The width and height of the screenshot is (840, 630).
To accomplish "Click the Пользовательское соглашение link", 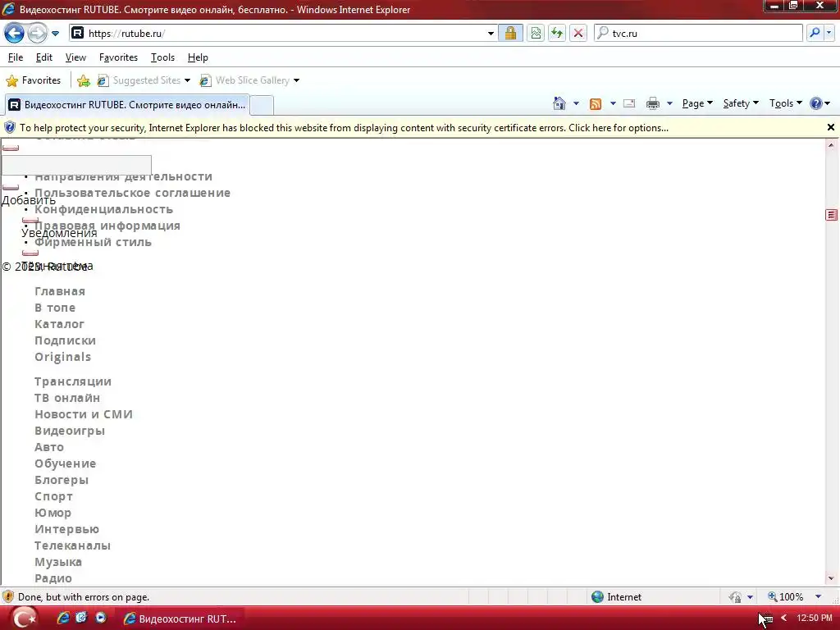I will [132, 193].
